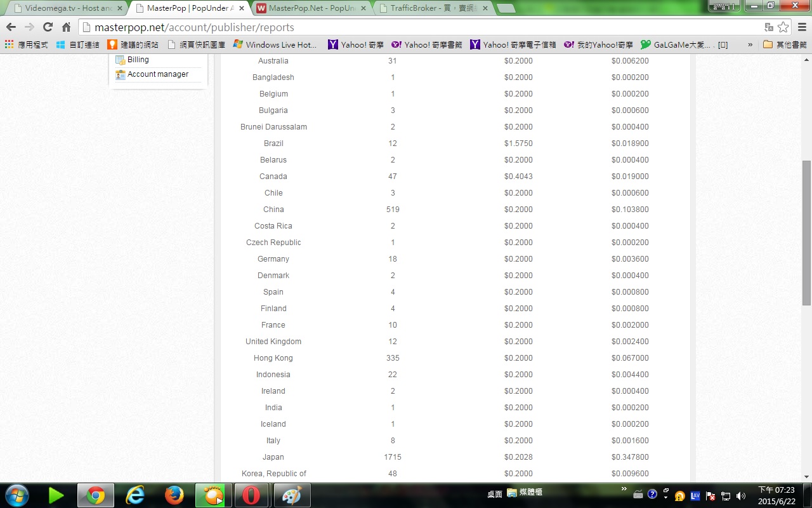
Task: Open the other bookmarks folder
Action: pyautogui.click(x=785, y=44)
